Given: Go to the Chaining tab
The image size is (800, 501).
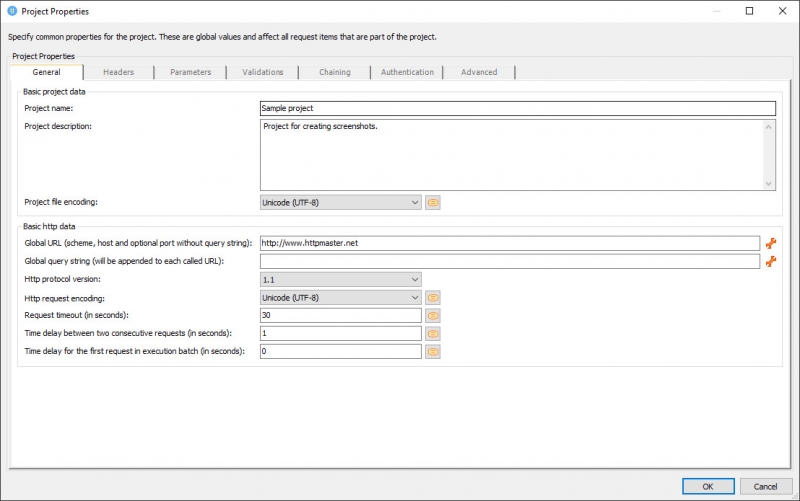Looking at the screenshot, I should [x=335, y=72].
